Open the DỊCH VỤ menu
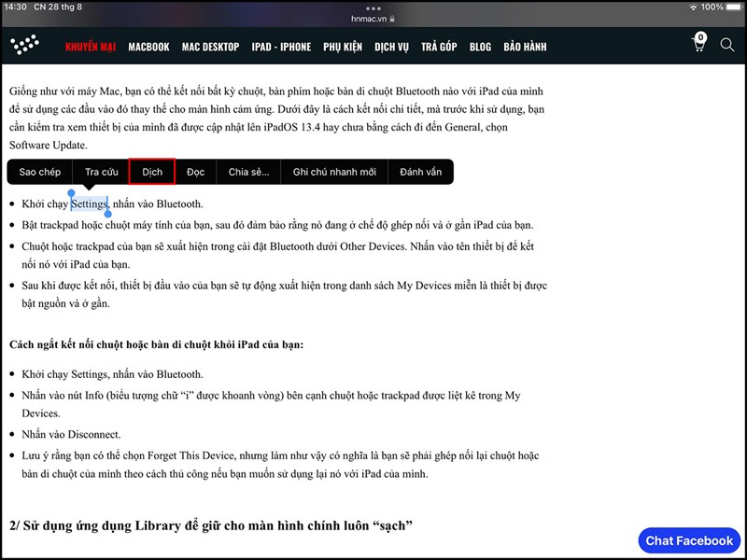Image resolution: width=747 pixels, height=560 pixels. [x=391, y=47]
